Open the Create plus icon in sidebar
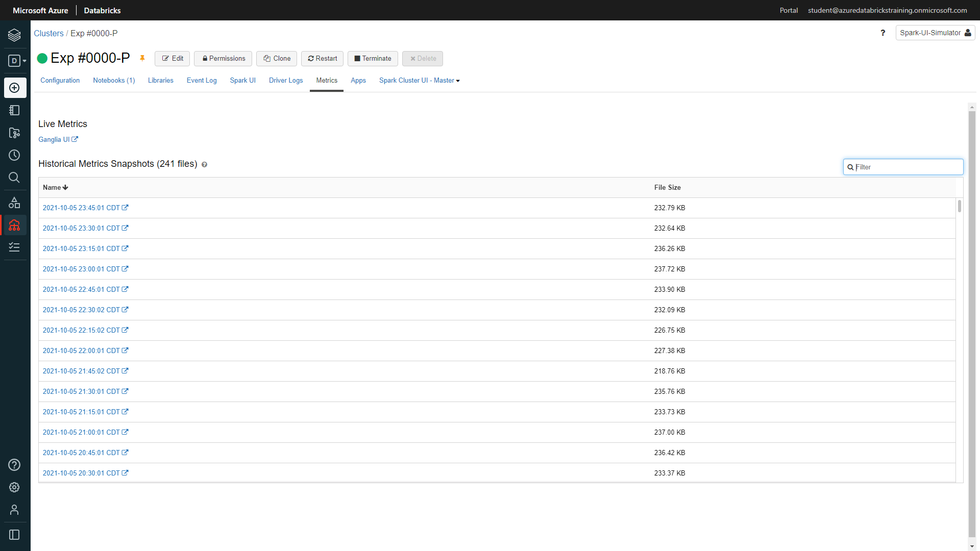 tap(15, 88)
